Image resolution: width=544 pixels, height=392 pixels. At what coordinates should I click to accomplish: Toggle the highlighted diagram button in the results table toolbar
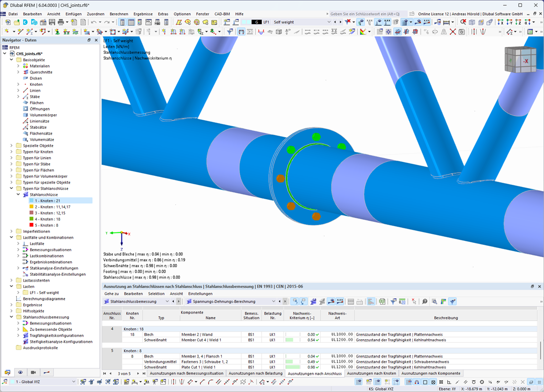[x=371, y=301]
